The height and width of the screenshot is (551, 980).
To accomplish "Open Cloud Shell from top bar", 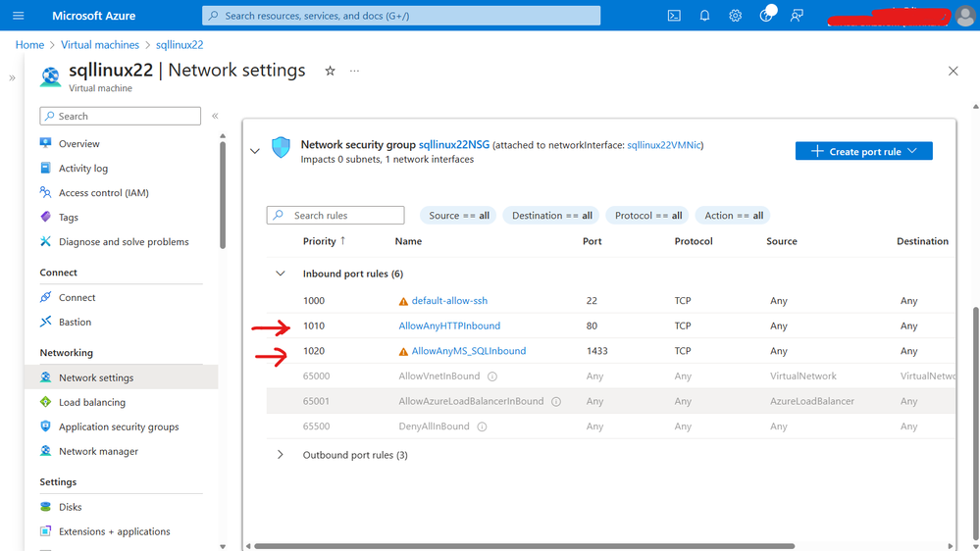I will pyautogui.click(x=674, y=16).
